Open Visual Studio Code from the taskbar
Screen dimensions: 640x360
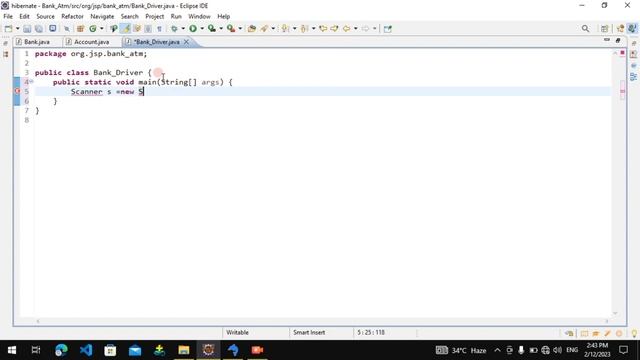coord(86,350)
